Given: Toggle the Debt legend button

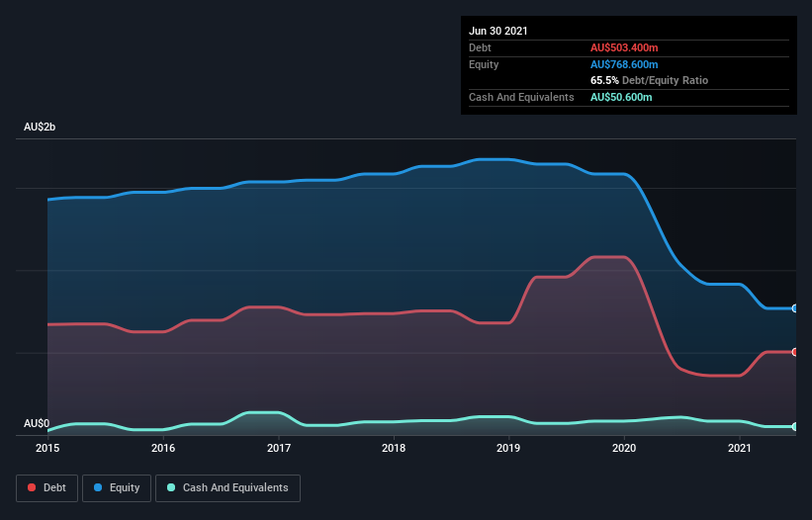Looking at the screenshot, I should (46, 488).
